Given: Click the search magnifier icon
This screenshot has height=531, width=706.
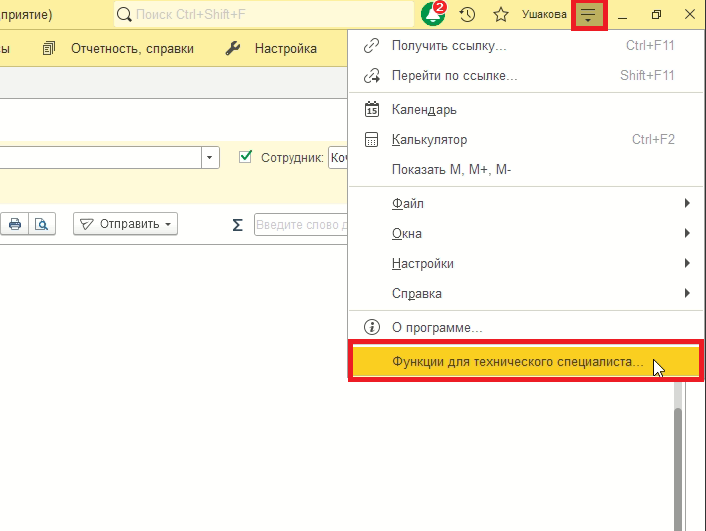Looking at the screenshot, I should [124, 14].
